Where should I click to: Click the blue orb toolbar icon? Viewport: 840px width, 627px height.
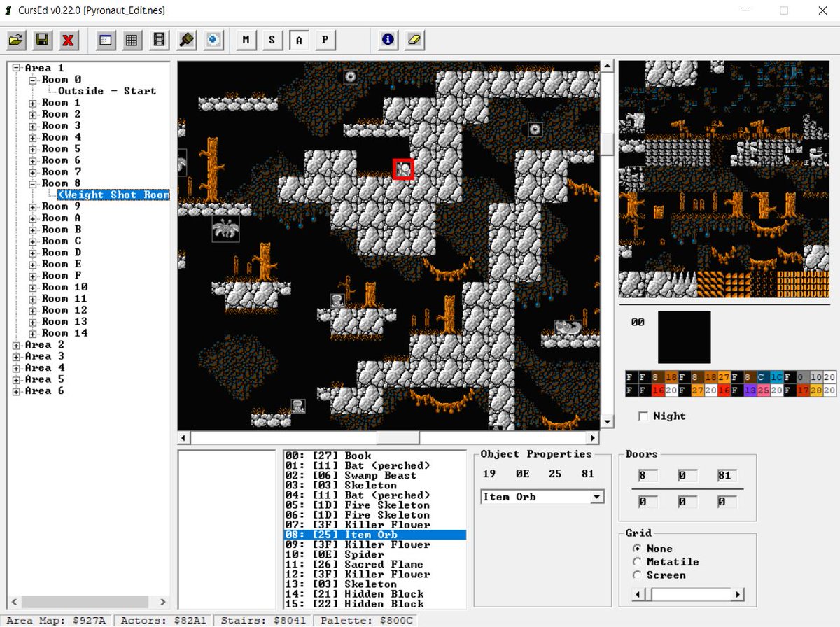pos(213,40)
